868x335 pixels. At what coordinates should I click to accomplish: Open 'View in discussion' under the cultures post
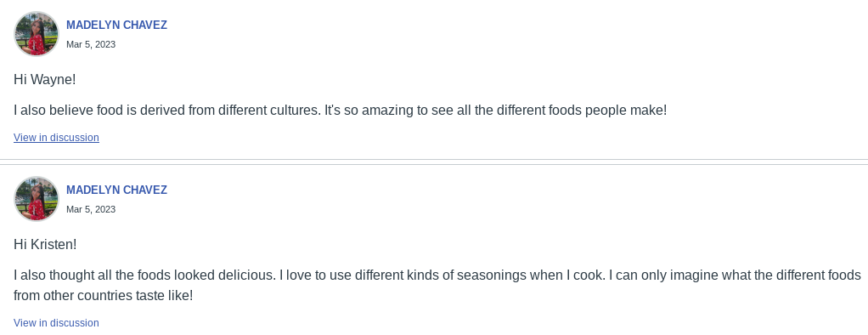[56, 138]
